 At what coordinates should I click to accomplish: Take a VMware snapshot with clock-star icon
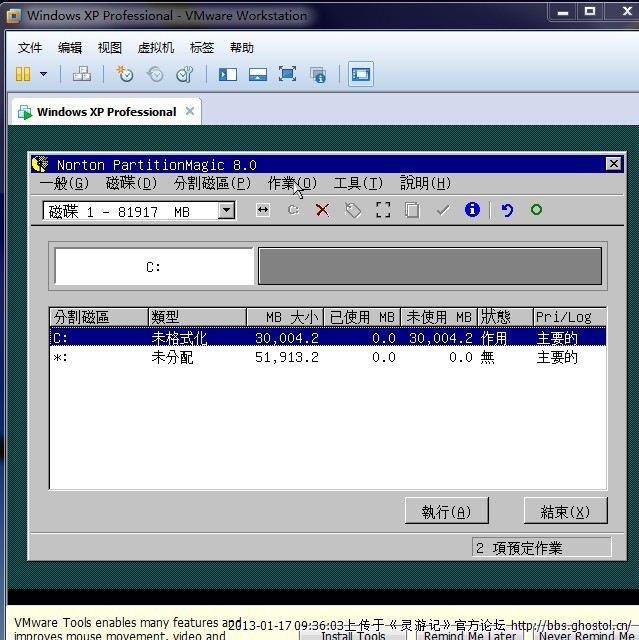pos(124,74)
